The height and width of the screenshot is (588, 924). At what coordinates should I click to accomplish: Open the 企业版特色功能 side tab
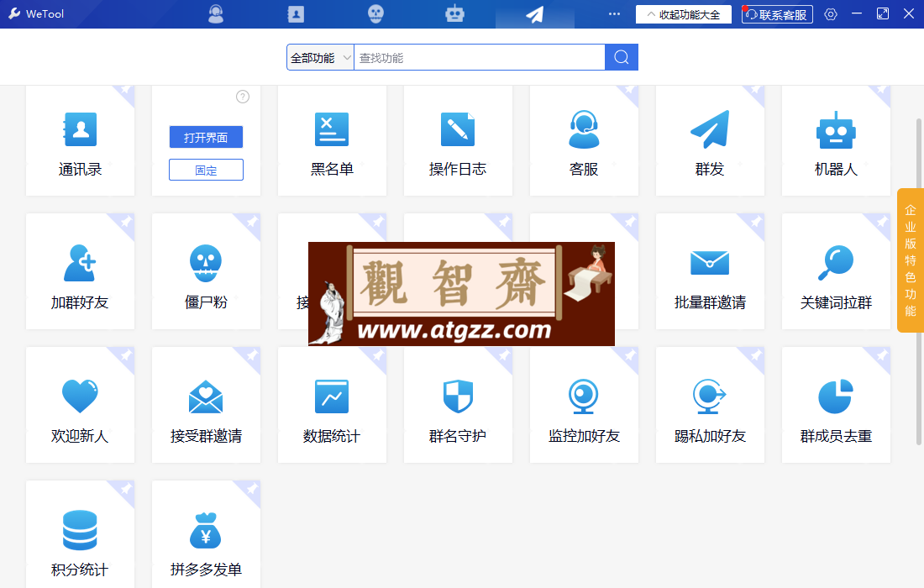click(911, 260)
